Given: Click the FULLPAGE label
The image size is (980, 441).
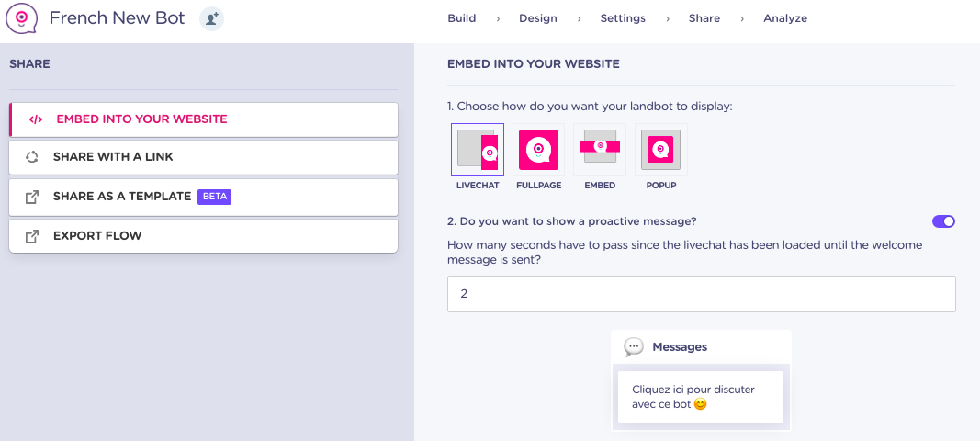Looking at the screenshot, I should [539, 186].
